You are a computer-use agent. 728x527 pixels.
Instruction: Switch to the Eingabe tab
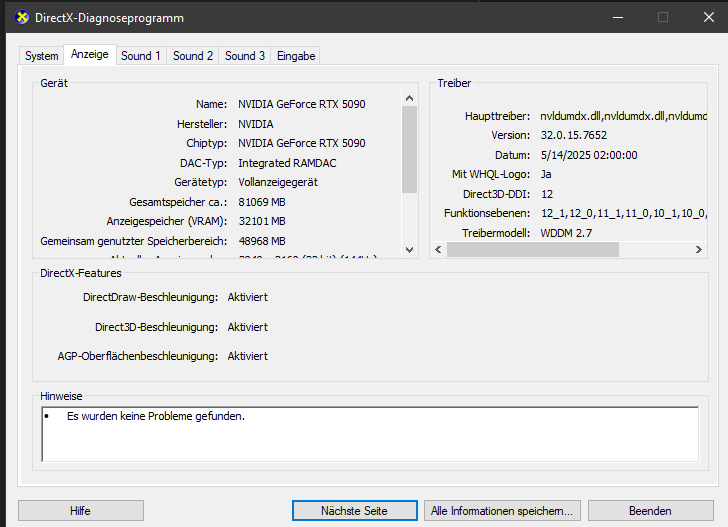click(x=296, y=56)
